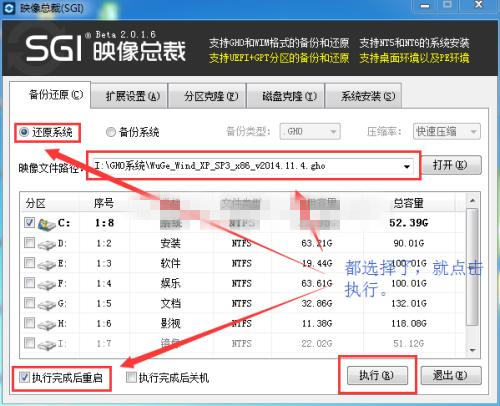Click the G: drive disk icon

[x=47, y=305]
